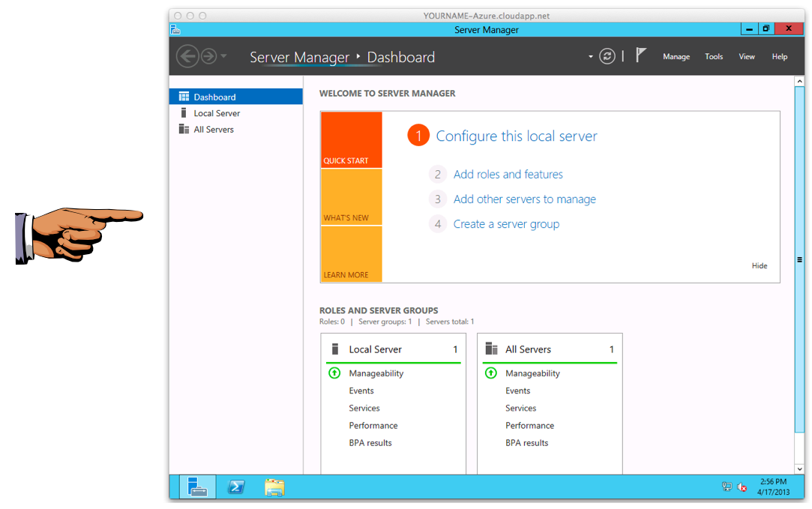
Task: Open Server Manager from the taskbar
Action: [197, 487]
